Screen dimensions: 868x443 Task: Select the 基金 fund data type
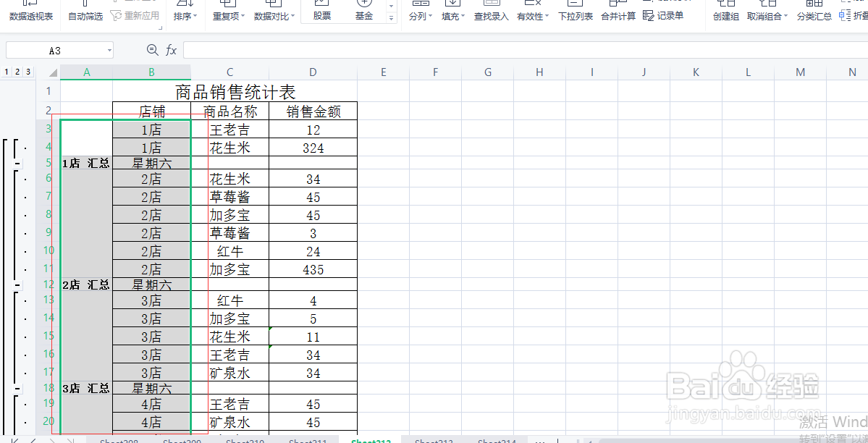(363, 12)
